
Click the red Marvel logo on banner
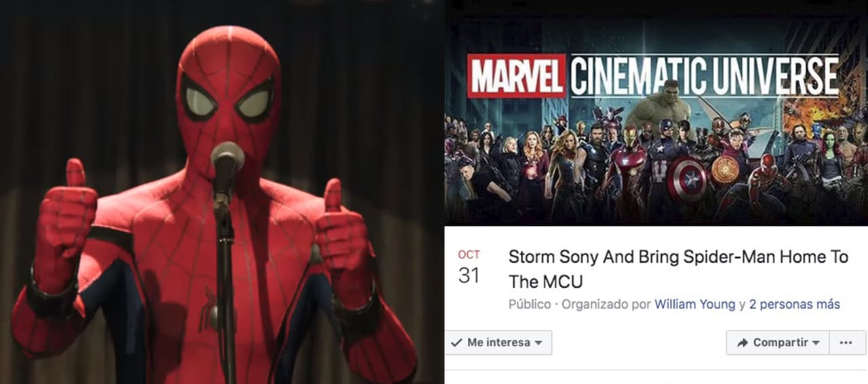(517, 75)
